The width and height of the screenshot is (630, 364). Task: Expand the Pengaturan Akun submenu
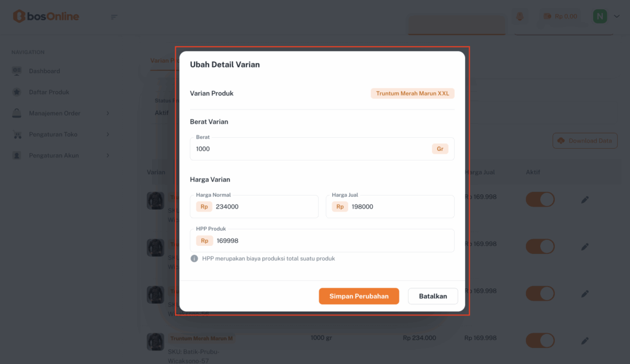(108, 156)
